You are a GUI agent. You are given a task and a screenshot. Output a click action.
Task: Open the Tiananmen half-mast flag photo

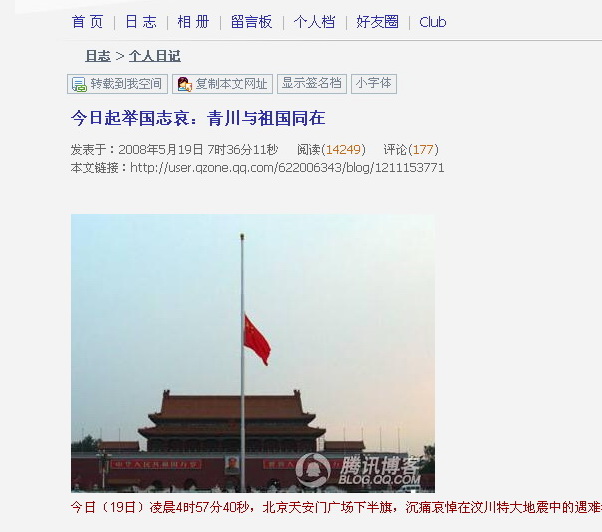[253, 353]
